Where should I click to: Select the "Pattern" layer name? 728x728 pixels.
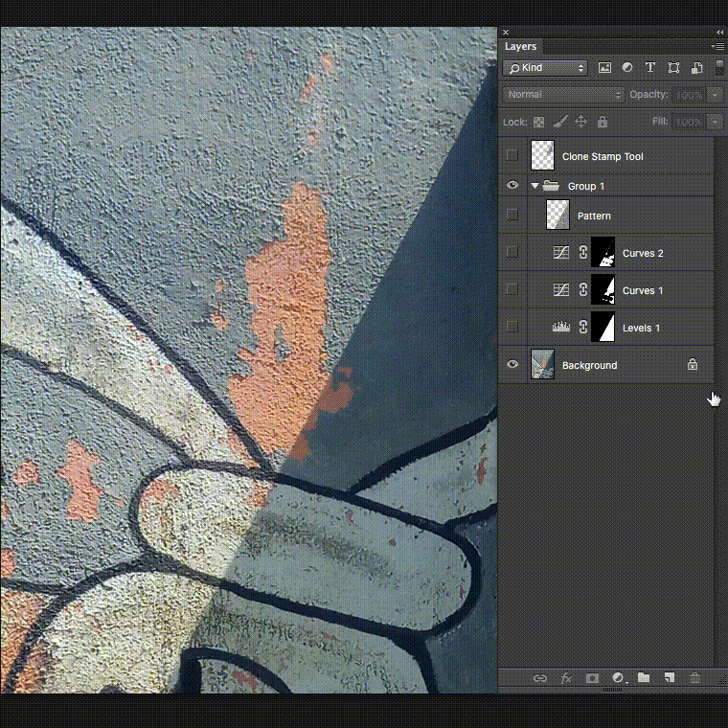pyautogui.click(x=594, y=216)
